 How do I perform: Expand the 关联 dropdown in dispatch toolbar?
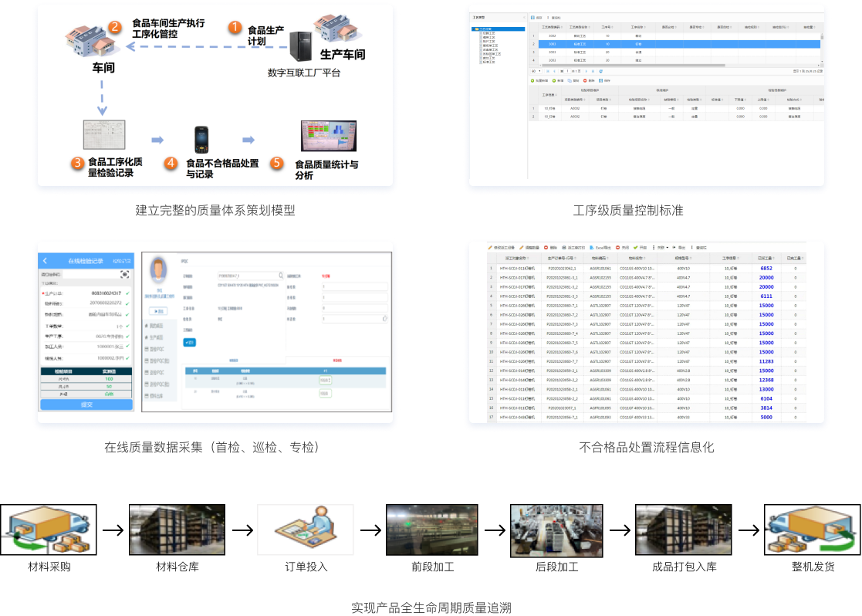coord(660,248)
